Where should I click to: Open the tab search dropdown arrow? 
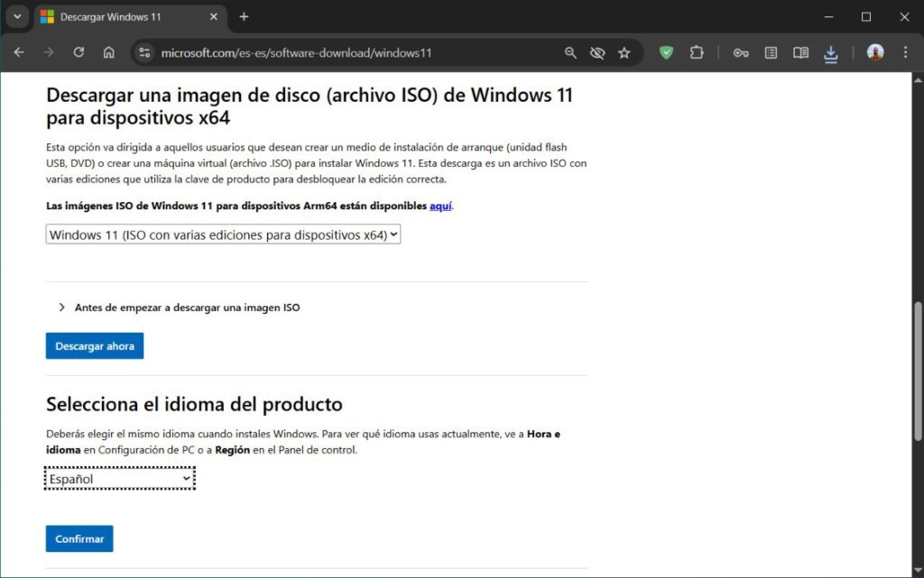pyautogui.click(x=17, y=16)
